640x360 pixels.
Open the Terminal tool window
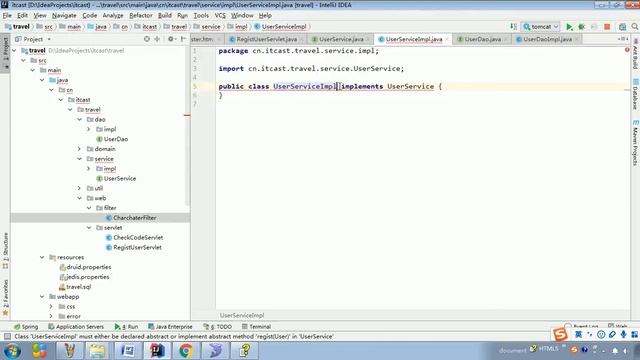(x=256, y=327)
